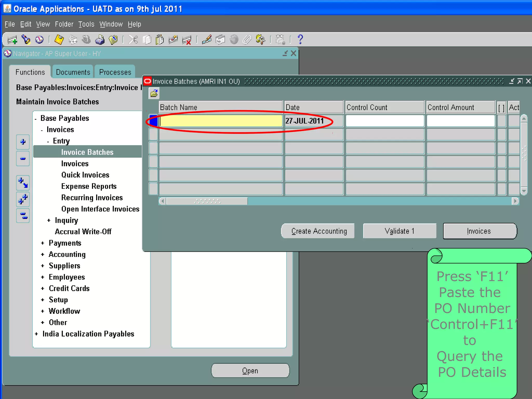
Task: Switch to the Documents tab
Action: [73, 72]
